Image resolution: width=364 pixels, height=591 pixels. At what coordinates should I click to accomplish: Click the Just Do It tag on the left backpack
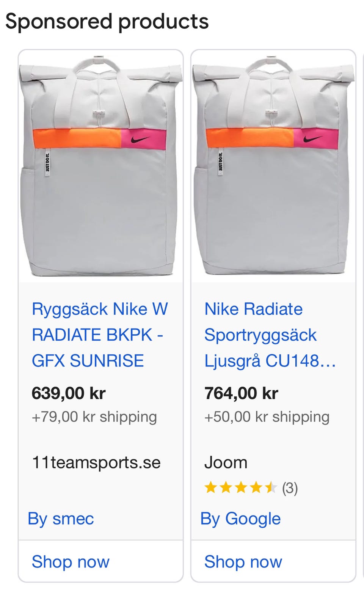[47, 162]
